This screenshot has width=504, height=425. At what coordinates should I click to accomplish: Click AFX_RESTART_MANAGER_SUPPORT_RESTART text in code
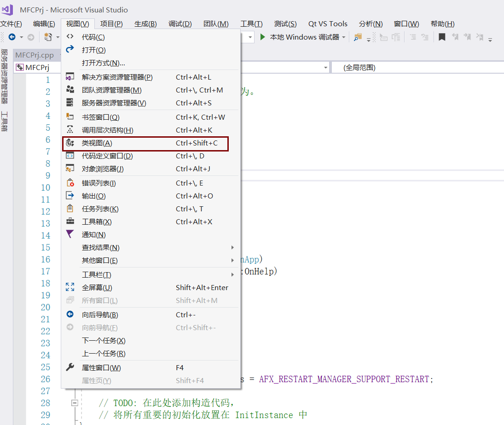(x=344, y=379)
